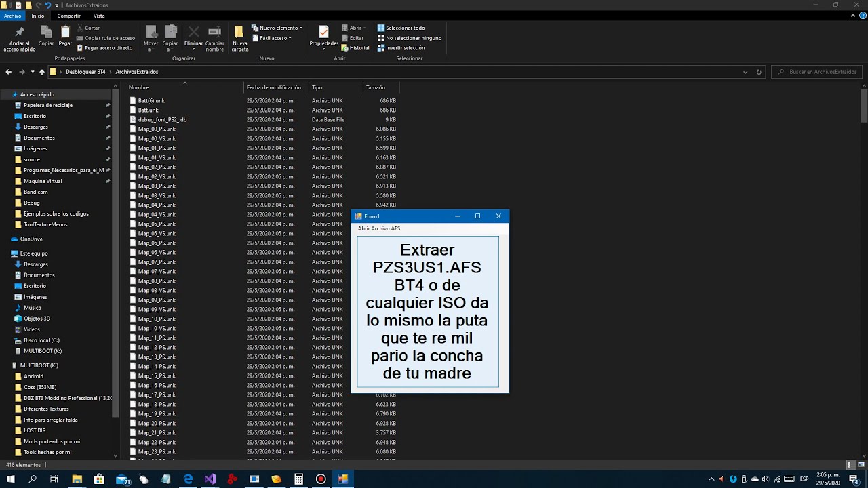Viewport: 868px width, 488px height.
Task: Open the Calculator from the taskbar
Action: 298,479
